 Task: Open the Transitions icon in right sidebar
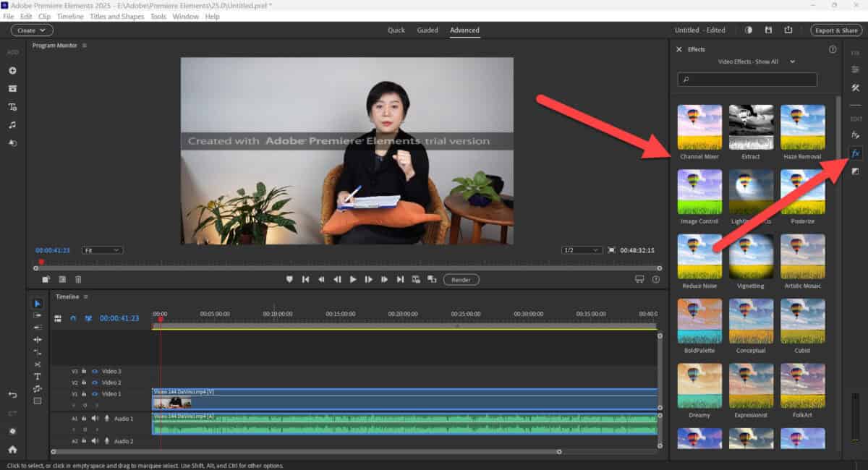tap(855, 171)
